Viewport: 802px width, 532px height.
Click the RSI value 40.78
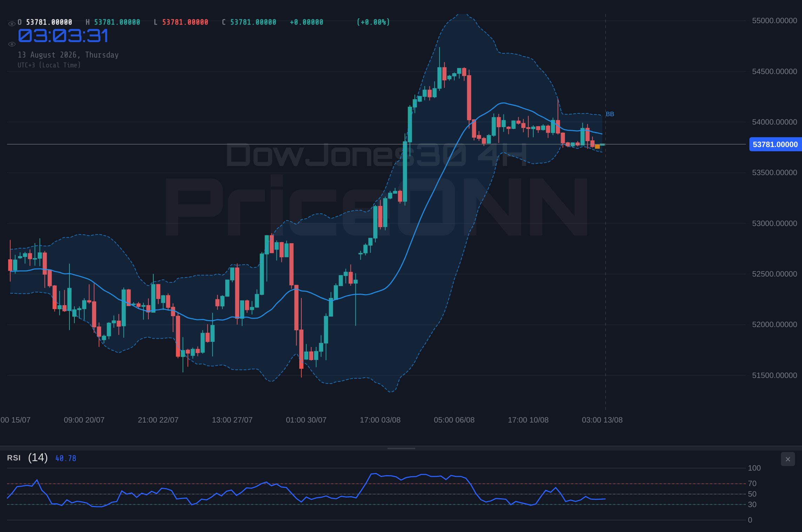(x=66, y=458)
